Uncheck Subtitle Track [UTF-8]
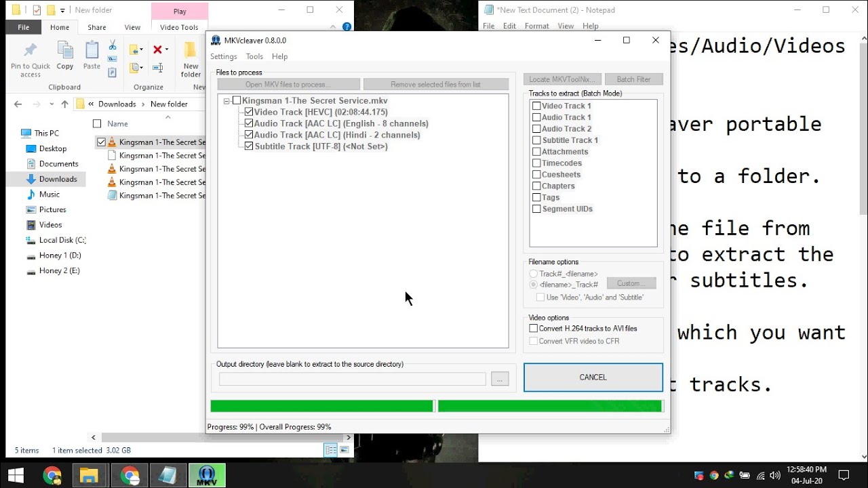The image size is (868, 488). coord(249,146)
